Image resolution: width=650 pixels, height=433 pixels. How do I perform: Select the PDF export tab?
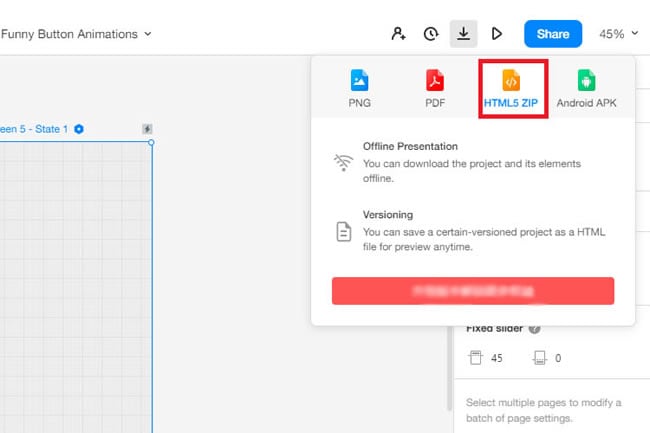pos(435,89)
